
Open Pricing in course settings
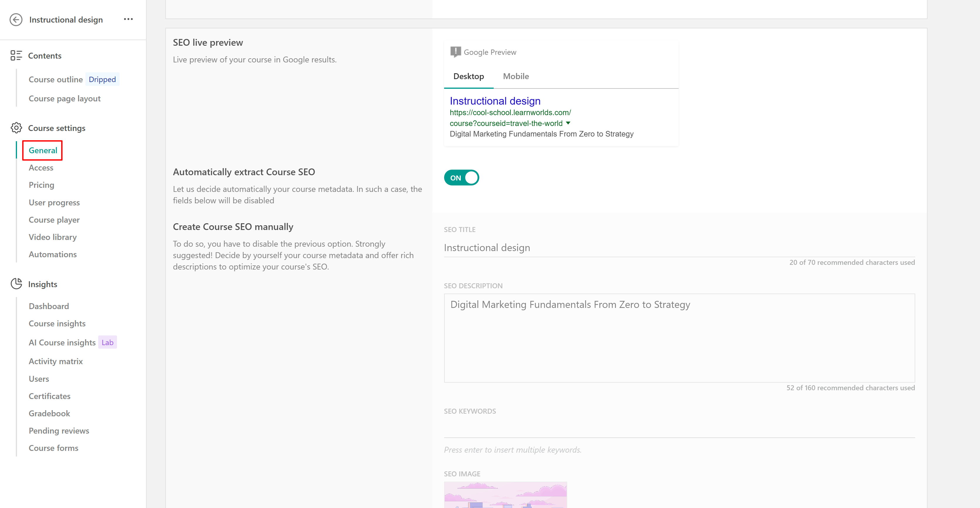point(41,185)
